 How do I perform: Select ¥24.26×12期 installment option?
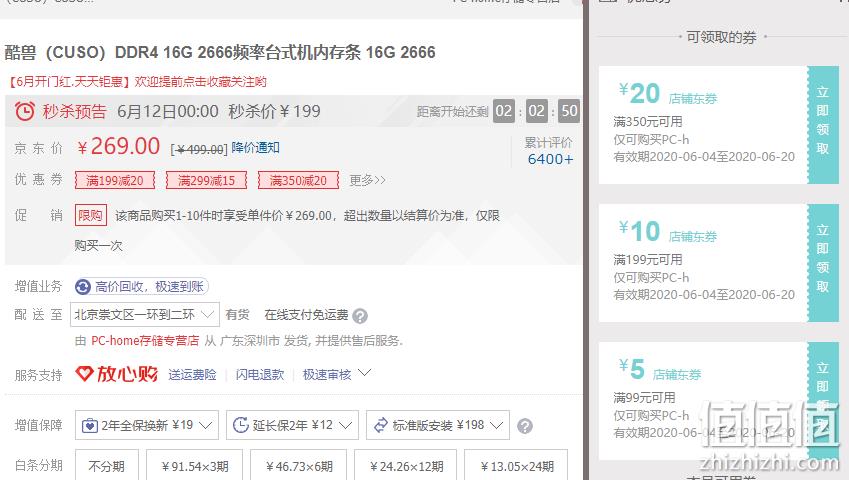(406, 465)
